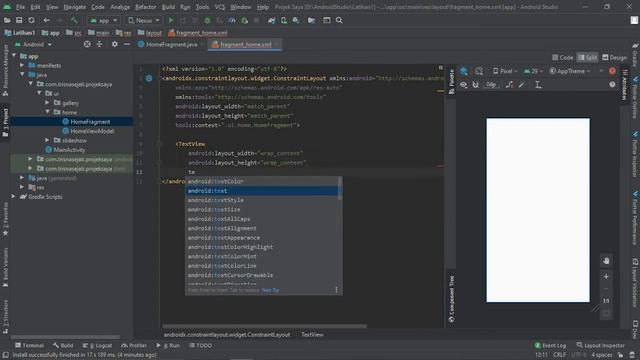Toggle autoconnect magnet icon
Viewport: 640px width, 360px height.
pyautogui.click(x=476, y=85)
